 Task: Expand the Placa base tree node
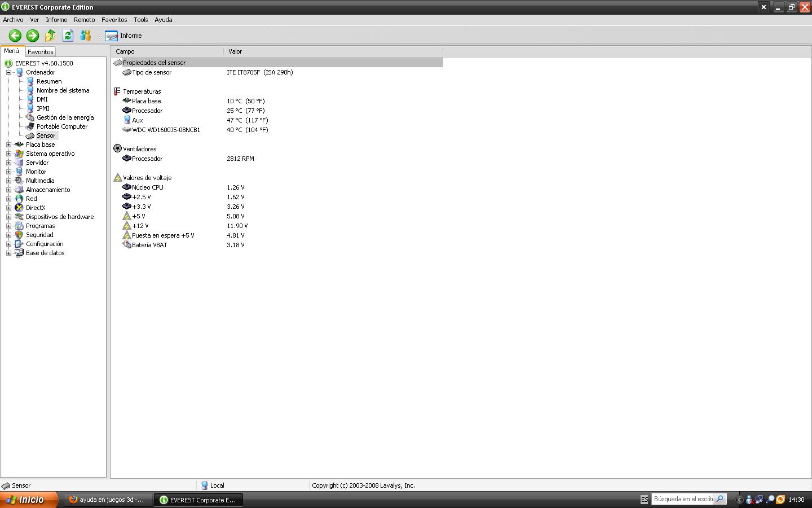(9, 144)
